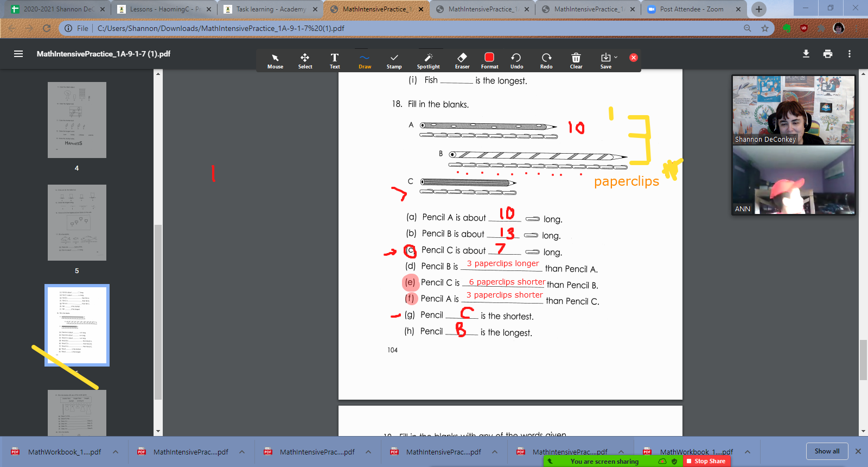Open the Format color options

[489, 61]
